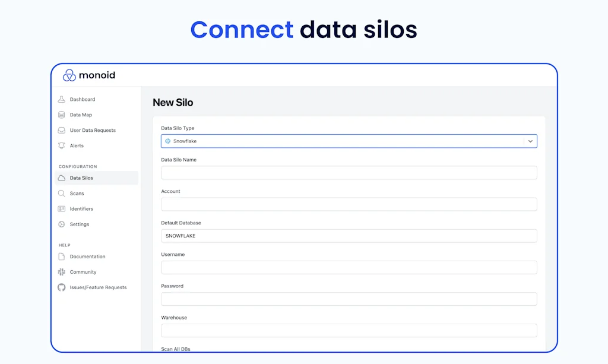Click the Community Slack icon

pos(61,272)
